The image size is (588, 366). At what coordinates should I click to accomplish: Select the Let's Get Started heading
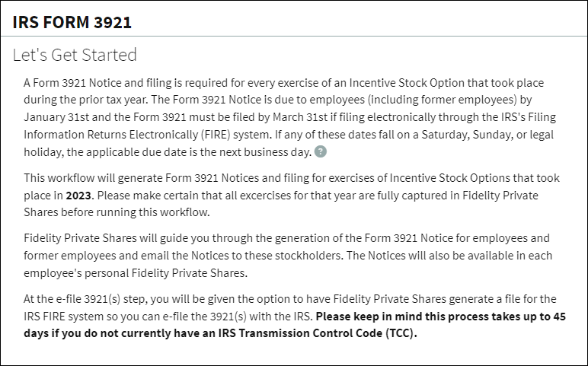click(x=75, y=55)
